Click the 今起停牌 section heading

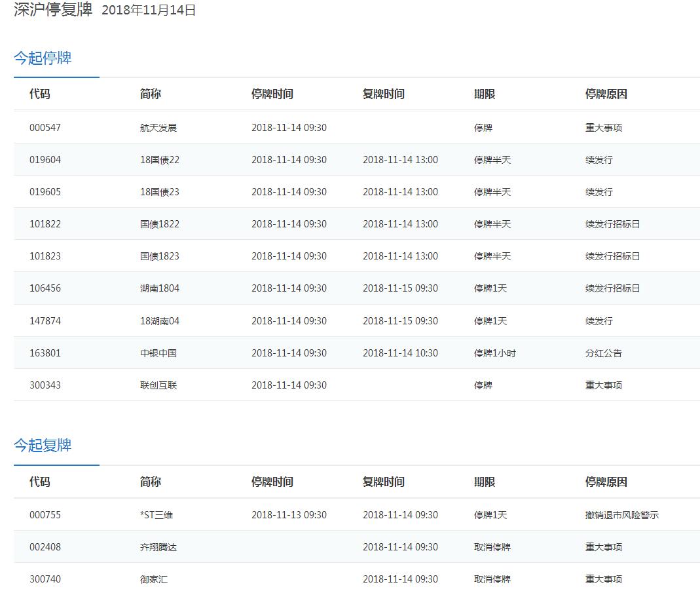[43, 58]
